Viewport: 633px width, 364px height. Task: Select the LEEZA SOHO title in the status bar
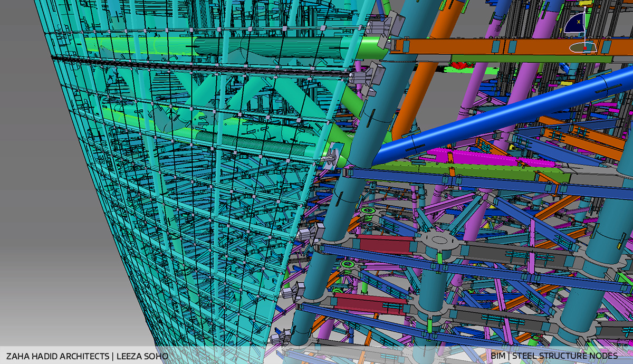click(141, 356)
